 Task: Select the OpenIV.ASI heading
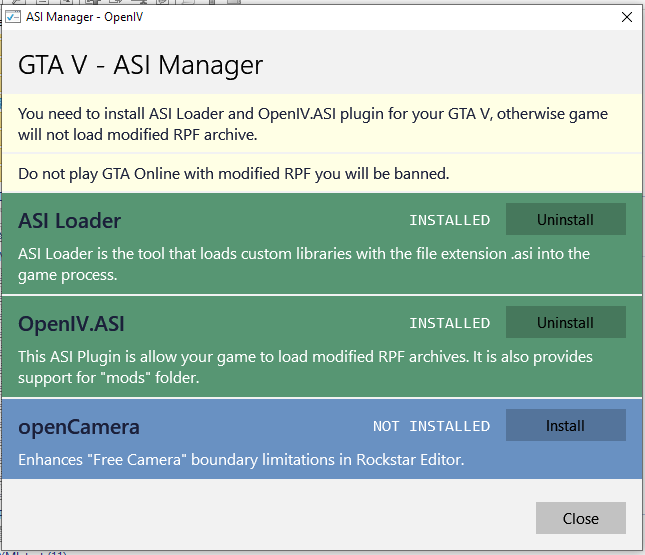pyautogui.click(x=71, y=324)
